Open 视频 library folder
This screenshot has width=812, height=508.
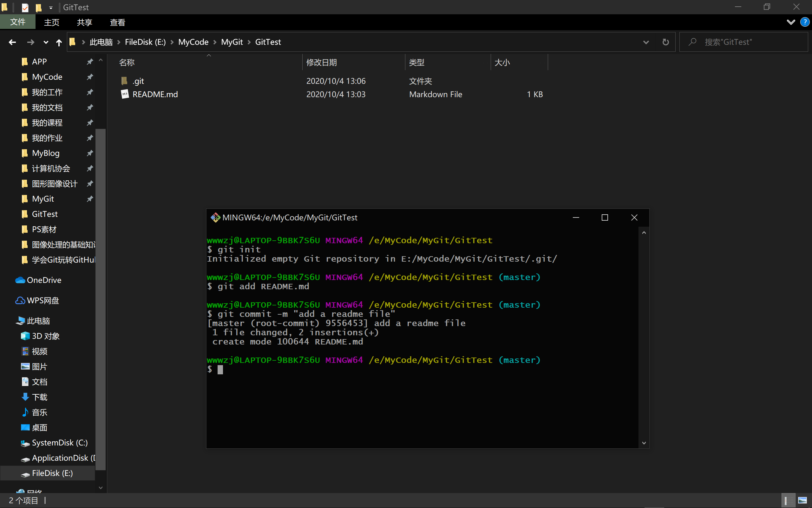[39, 351]
